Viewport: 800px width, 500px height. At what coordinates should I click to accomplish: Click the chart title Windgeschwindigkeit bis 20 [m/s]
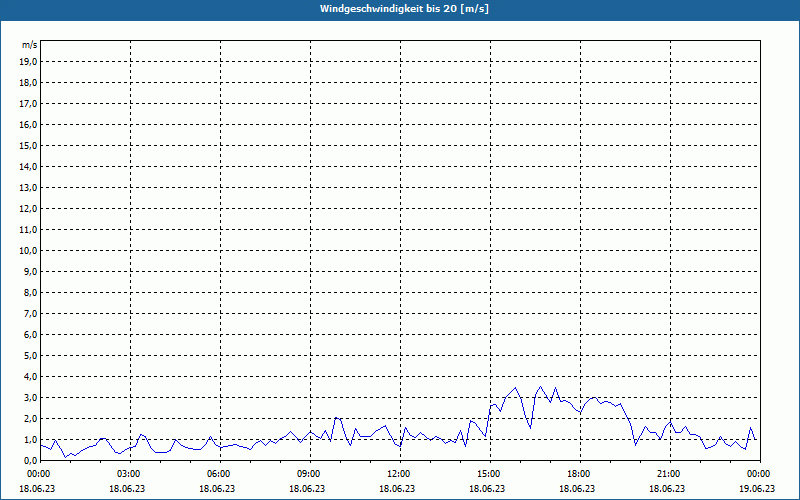[404, 9]
